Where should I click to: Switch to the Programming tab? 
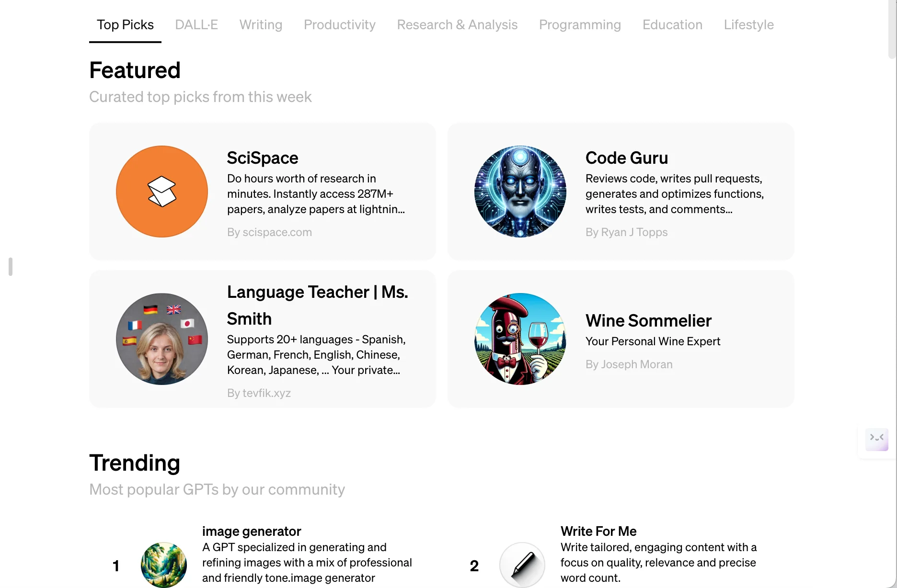[x=580, y=25]
